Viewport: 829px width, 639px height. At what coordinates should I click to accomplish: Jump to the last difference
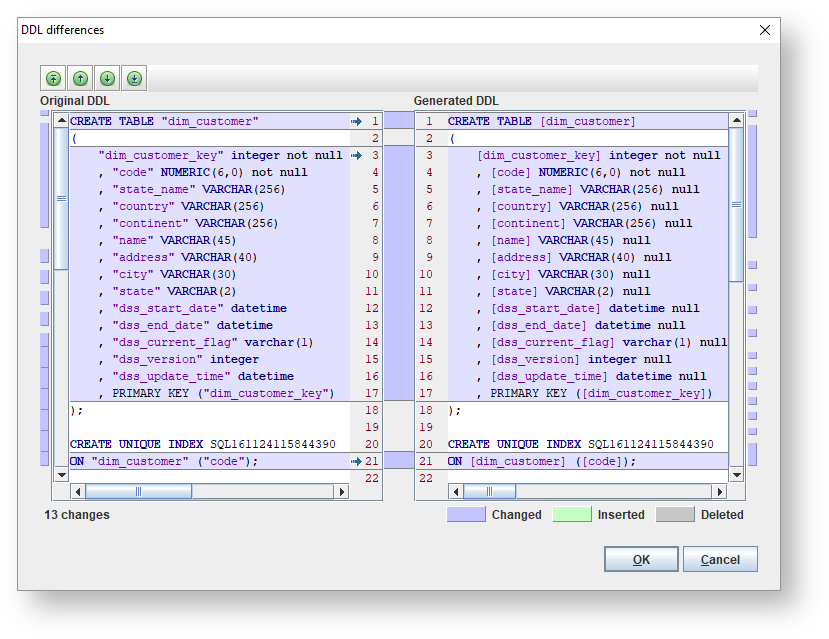coord(134,78)
